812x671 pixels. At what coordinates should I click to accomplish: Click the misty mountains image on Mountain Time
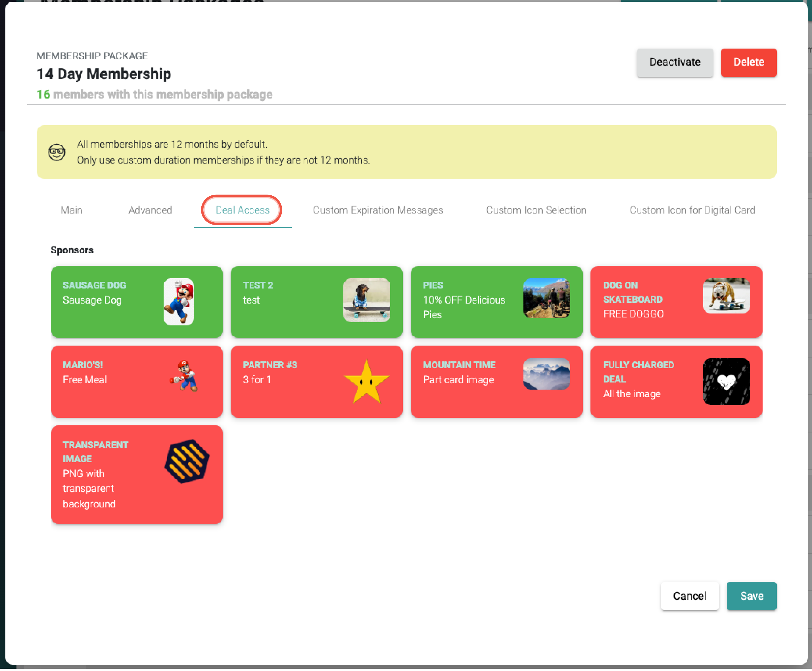click(x=546, y=374)
